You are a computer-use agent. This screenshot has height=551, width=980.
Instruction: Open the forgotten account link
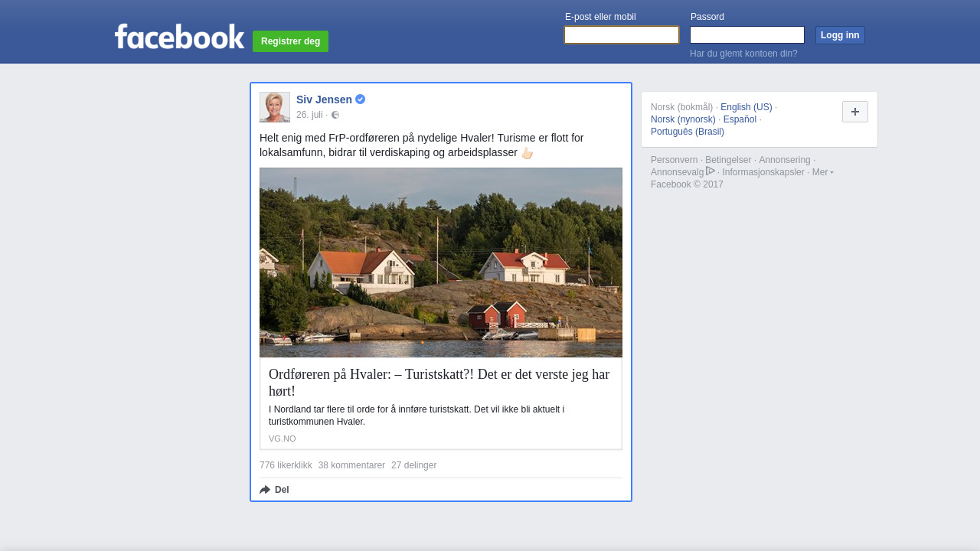[x=743, y=54]
